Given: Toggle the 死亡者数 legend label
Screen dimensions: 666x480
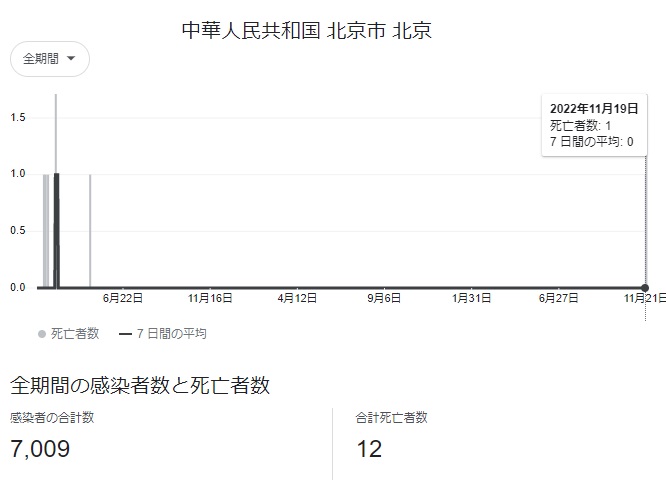Looking at the screenshot, I should pyautogui.click(x=75, y=334).
